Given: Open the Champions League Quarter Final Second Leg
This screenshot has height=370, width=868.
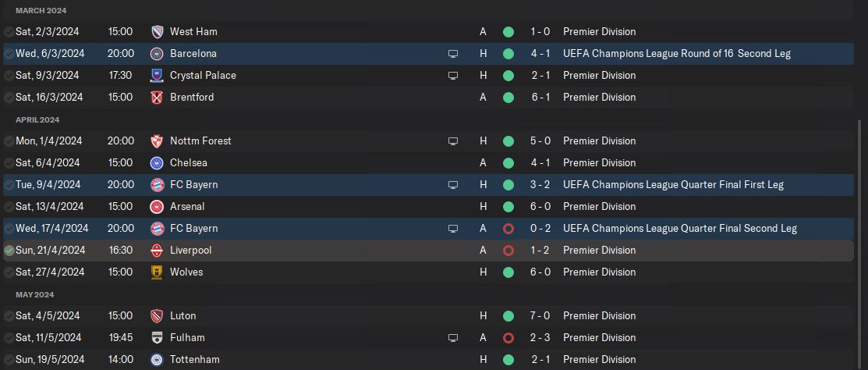Looking at the screenshot, I should pyautogui.click(x=679, y=229).
